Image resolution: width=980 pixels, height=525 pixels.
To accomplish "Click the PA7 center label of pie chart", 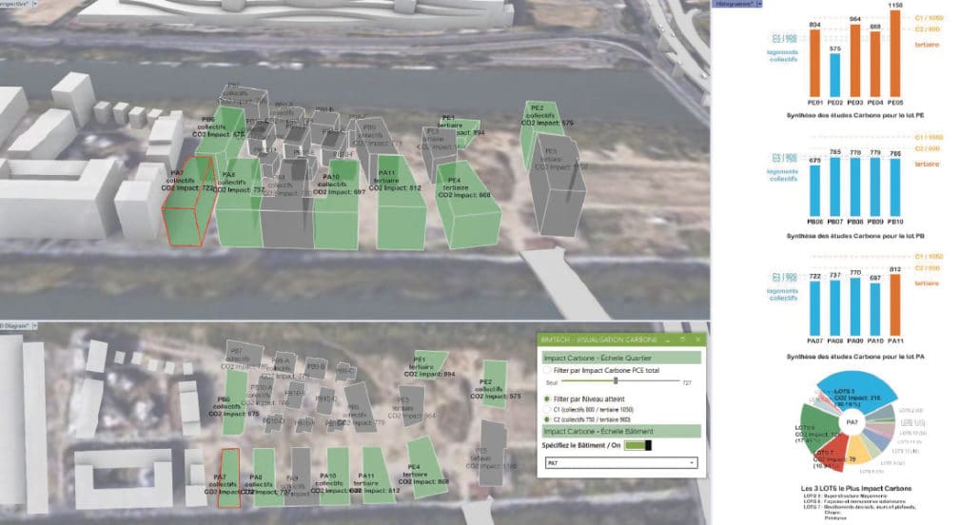I will (x=852, y=422).
